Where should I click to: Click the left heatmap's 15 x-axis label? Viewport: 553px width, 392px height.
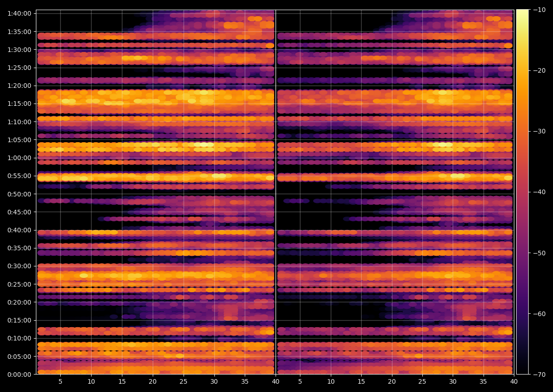122,381
